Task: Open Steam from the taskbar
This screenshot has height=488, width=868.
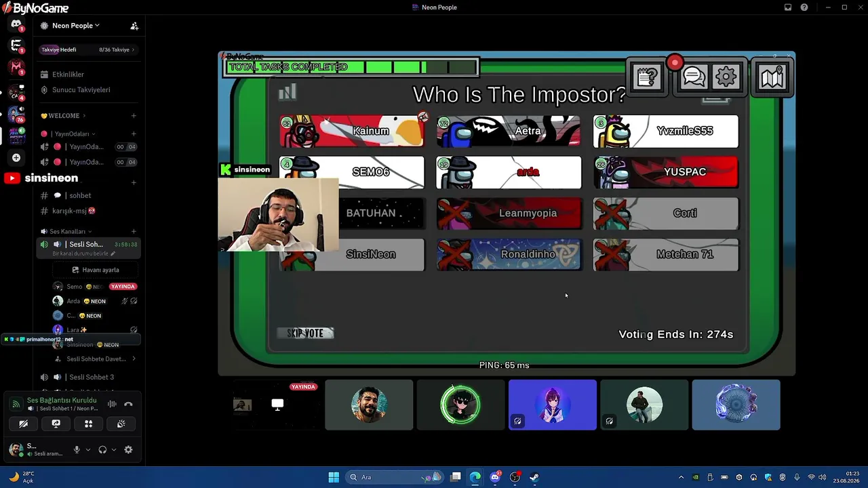Action: tap(534, 477)
